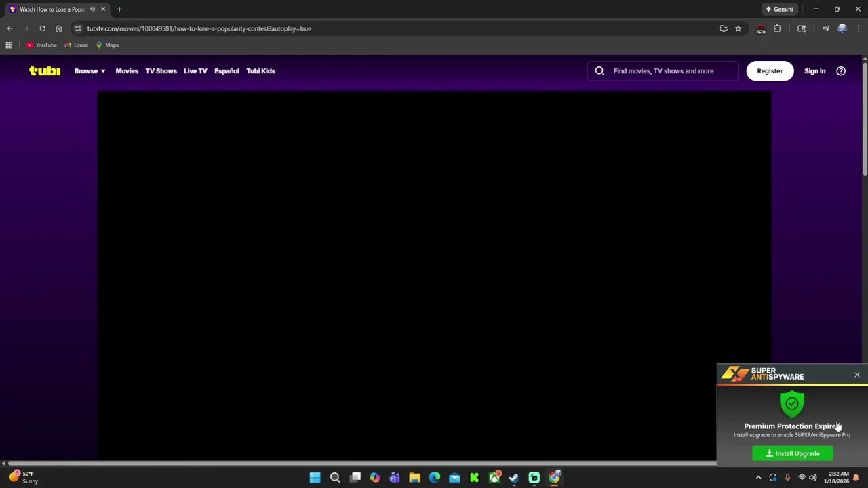This screenshot has width=868, height=488.
Task: Click the Tubi logo
Action: (45, 70)
